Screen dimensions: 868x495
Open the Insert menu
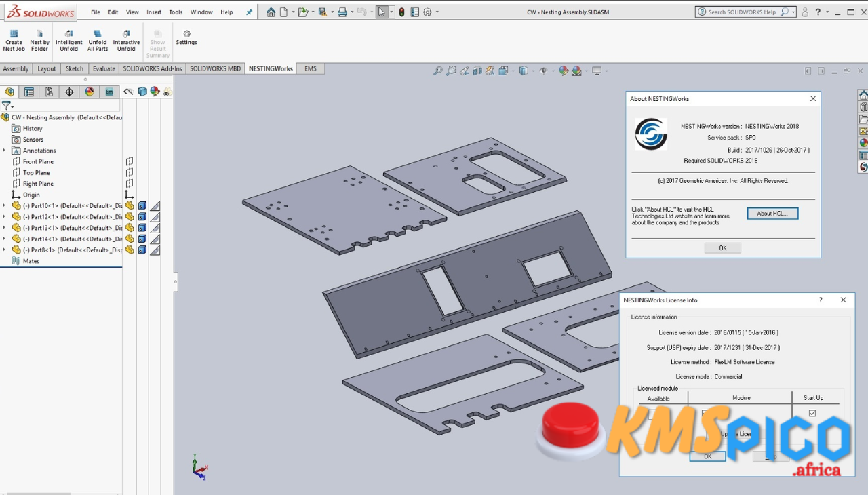click(154, 12)
